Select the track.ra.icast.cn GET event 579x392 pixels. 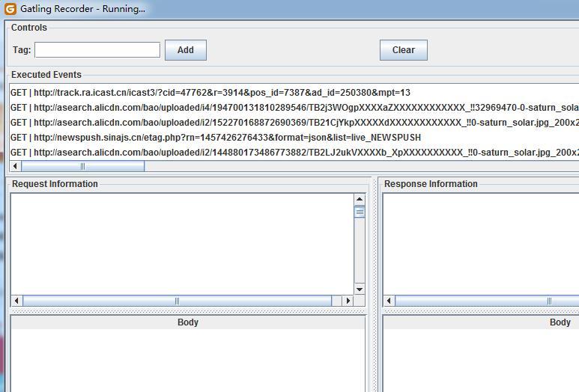point(294,93)
